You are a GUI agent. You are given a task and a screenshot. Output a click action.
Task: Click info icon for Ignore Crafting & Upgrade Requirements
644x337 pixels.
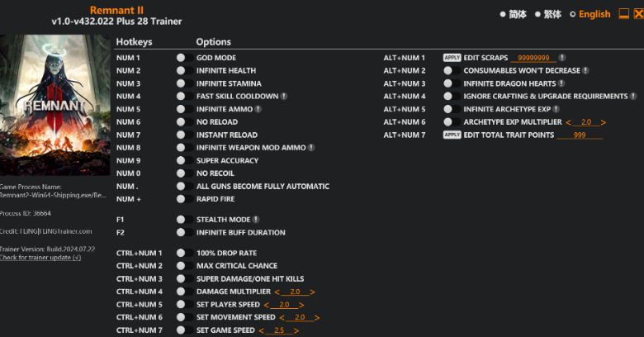point(634,97)
